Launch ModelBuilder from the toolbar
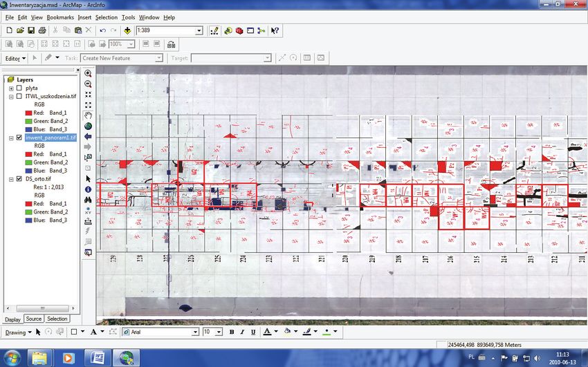 point(261,30)
